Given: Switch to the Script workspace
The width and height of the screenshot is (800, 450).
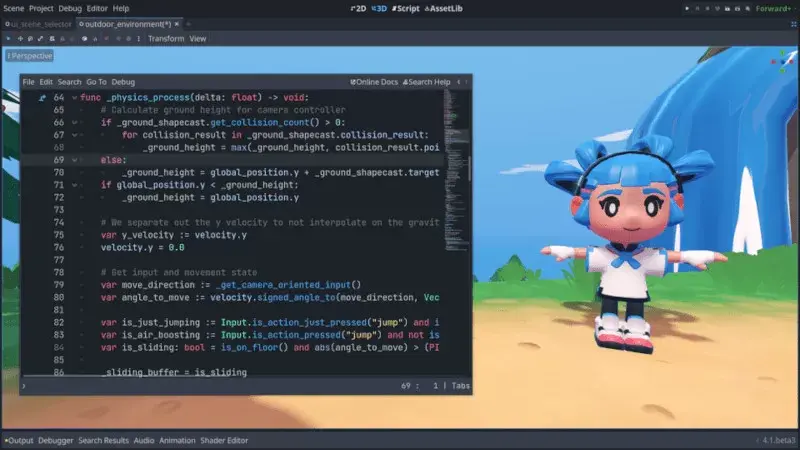Looking at the screenshot, I should coord(406,9).
